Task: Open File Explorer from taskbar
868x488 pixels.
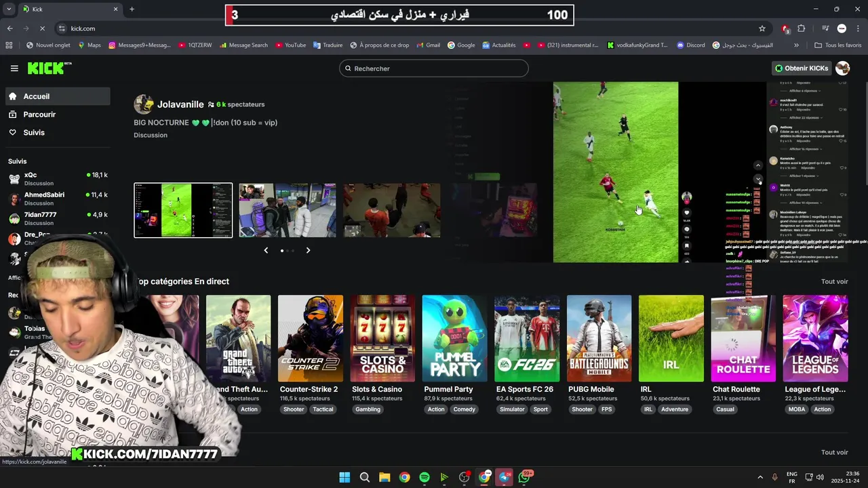Action: [x=384, y=477]
